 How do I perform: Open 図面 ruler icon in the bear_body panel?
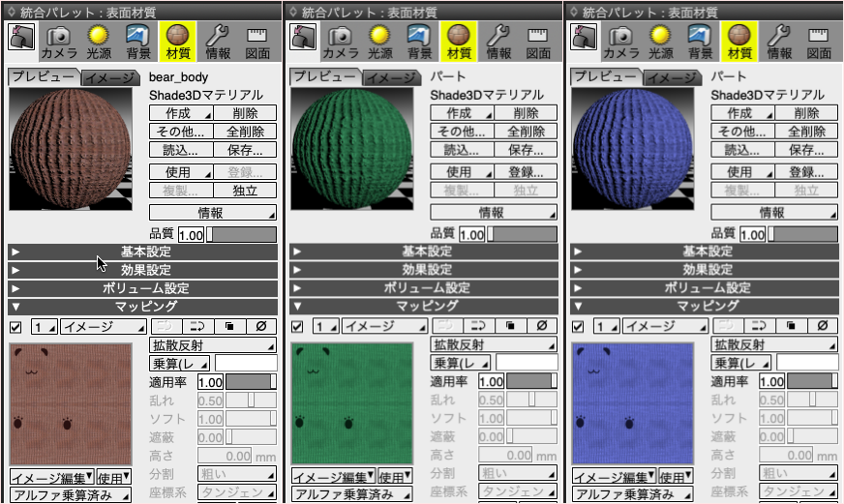pos(257,42)
